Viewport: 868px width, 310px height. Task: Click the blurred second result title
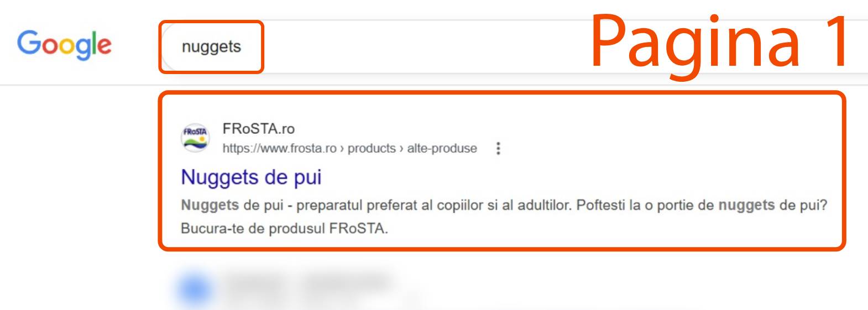(307, 282)
